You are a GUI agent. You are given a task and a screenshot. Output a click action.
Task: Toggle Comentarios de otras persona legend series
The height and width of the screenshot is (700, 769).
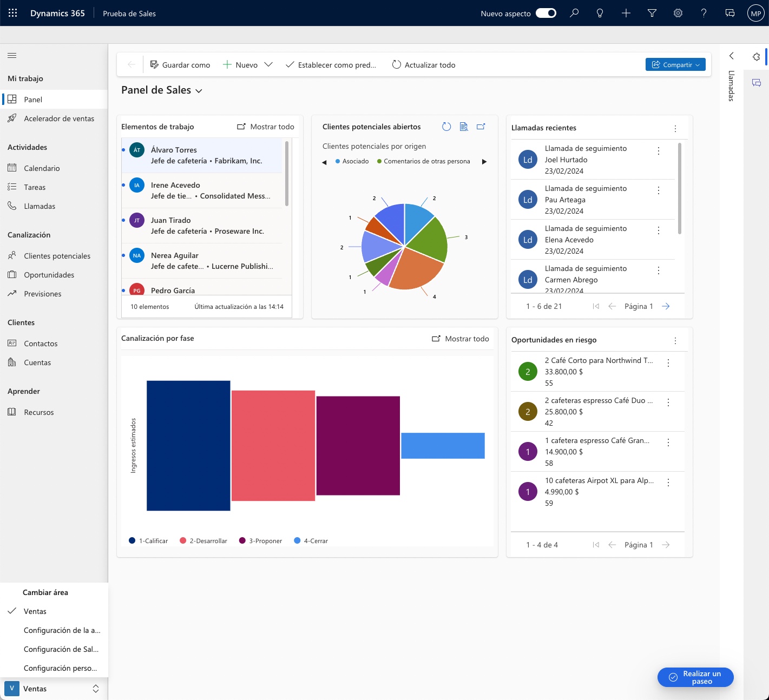pyautogui.click(x=424, y=161)
